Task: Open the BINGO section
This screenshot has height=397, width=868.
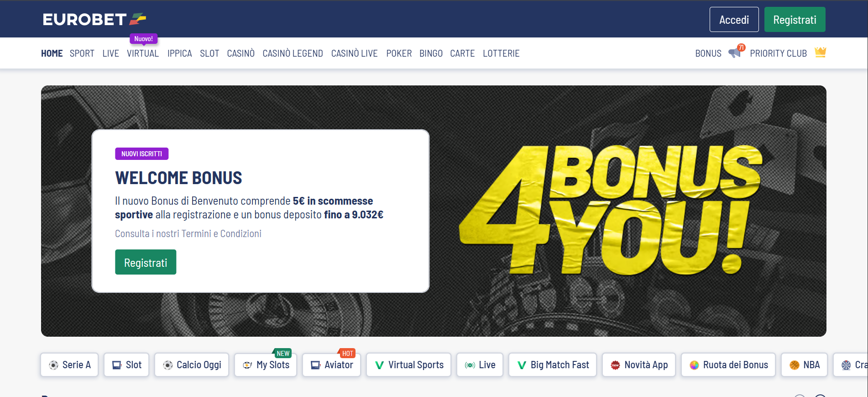Action: click(x=431, y=53)
